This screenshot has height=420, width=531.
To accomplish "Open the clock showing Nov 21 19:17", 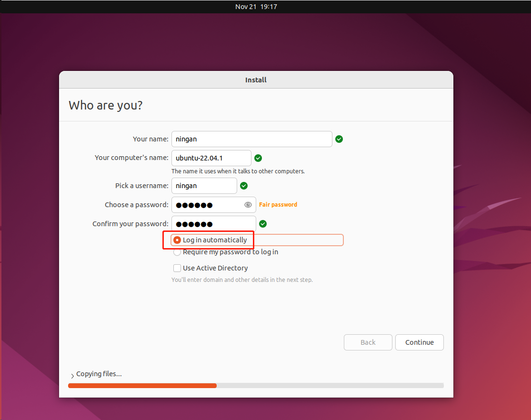I will tap(256, 7).
